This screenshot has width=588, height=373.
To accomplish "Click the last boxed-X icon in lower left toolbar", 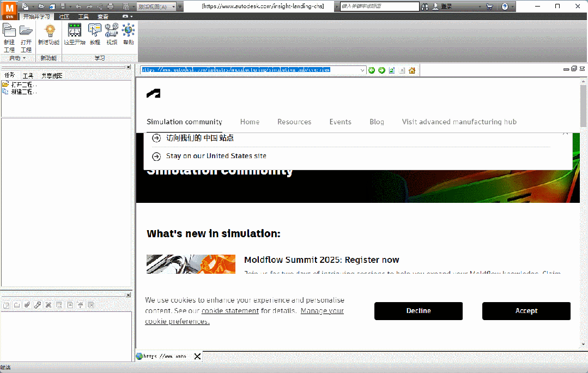I will pos(91,305).
